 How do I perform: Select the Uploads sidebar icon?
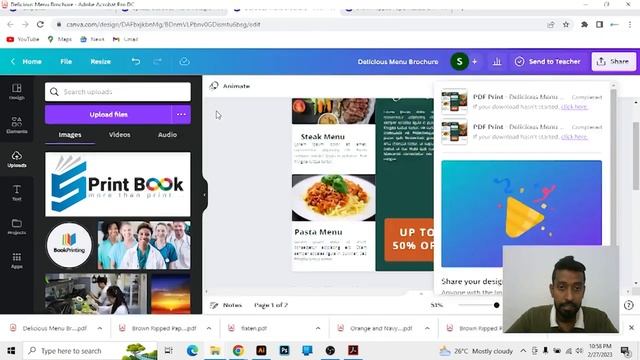tap(17, 159)
